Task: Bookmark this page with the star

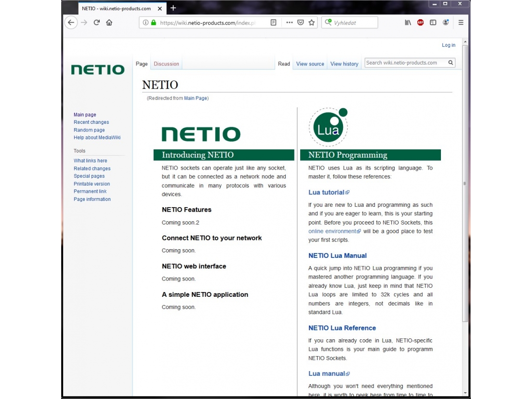Action: pos(312,23)
